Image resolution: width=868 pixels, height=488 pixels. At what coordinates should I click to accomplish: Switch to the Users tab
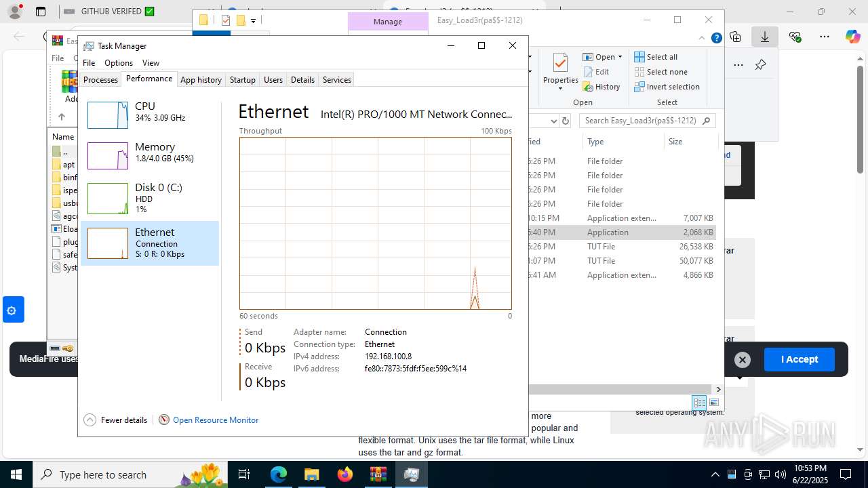tap(273, 80)
